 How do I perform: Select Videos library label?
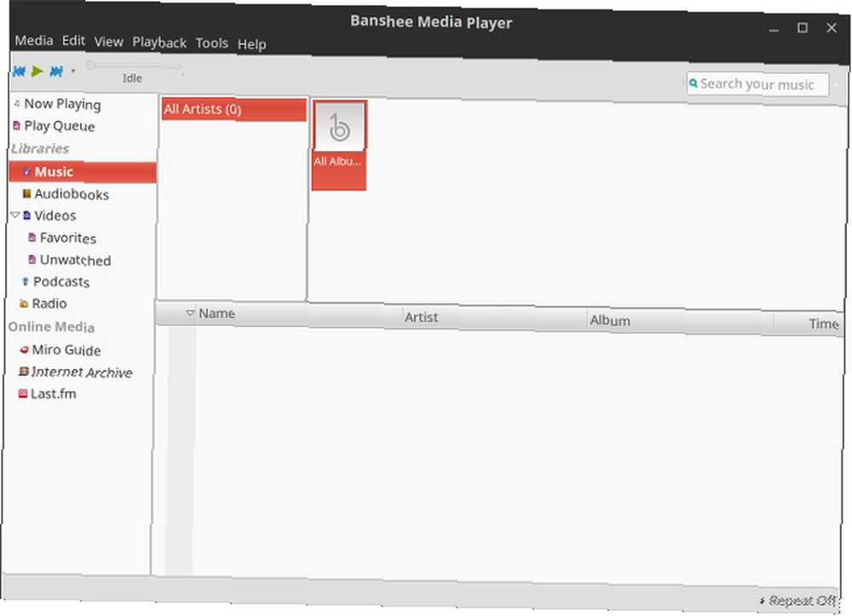click(x=55, y=216)
